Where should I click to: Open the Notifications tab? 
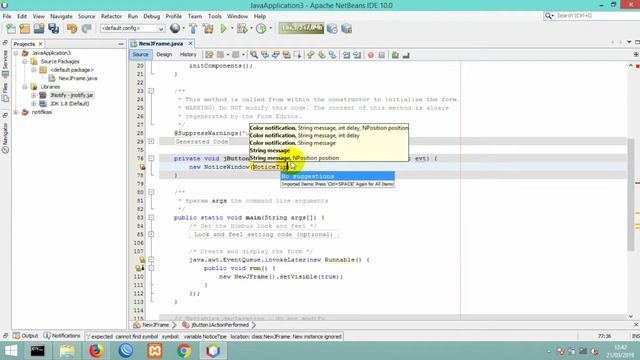(62, 336)
